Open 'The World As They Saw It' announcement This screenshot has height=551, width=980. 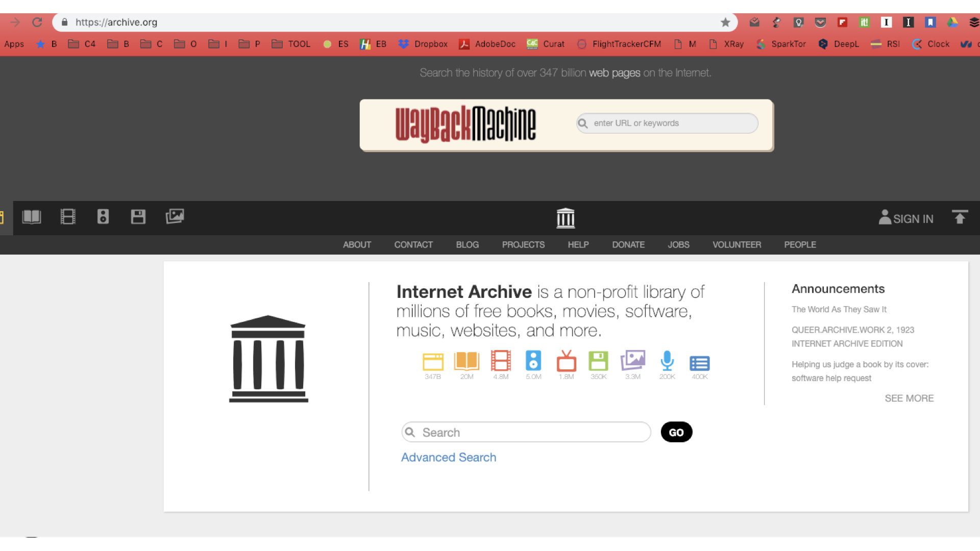839,309
